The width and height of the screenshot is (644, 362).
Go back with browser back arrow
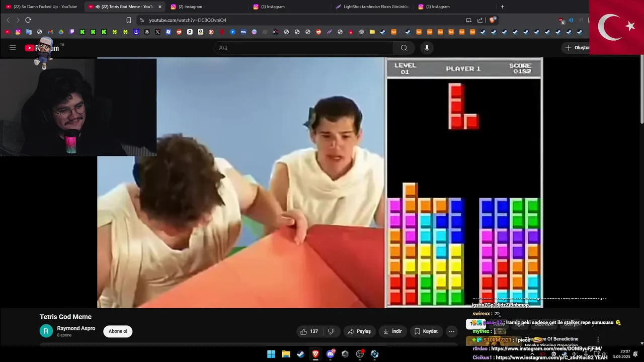[8, 20]
